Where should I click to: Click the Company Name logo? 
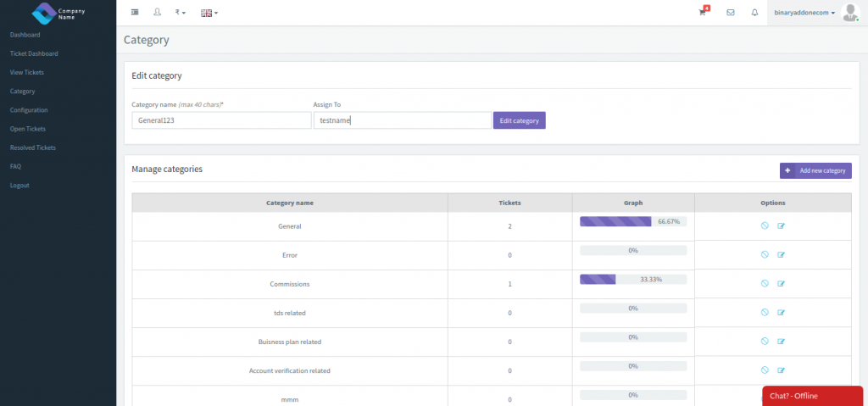(58, 13)
